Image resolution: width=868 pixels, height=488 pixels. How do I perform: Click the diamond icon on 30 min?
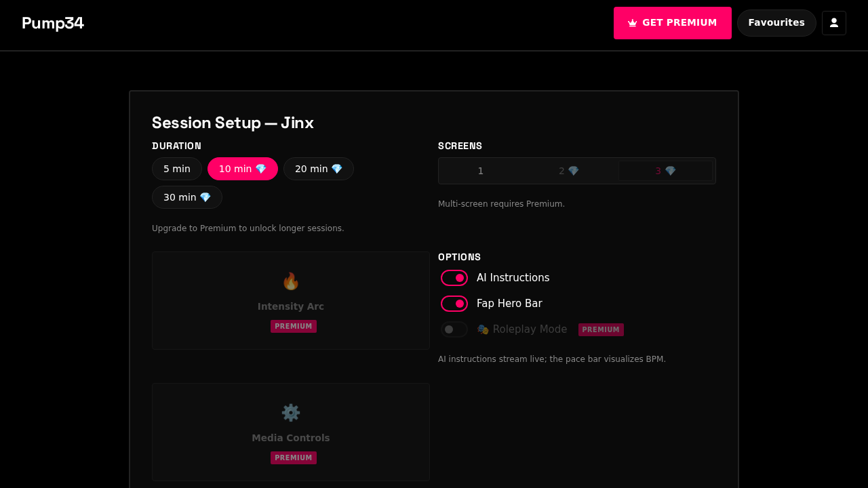pos(205,197)
